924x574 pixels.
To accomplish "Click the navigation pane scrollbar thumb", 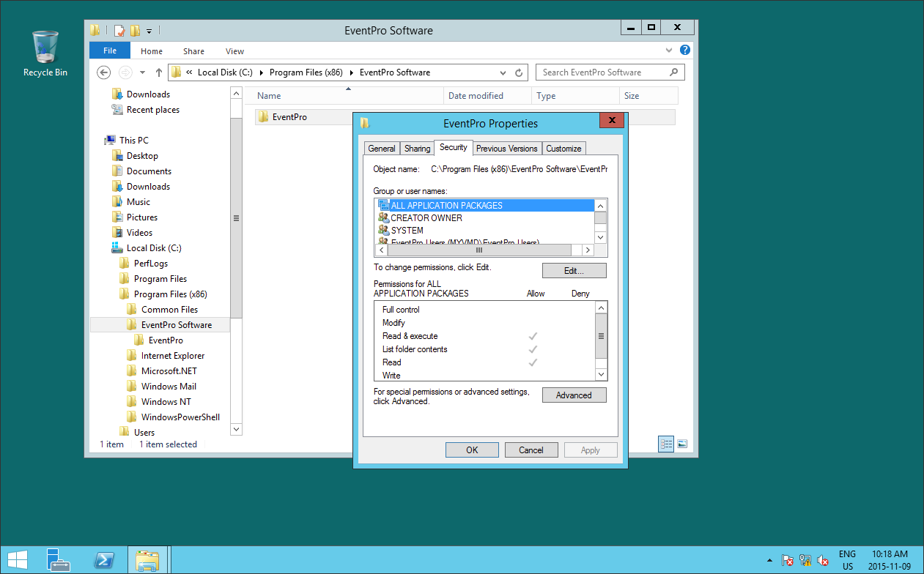I will (x=236, y=218).
